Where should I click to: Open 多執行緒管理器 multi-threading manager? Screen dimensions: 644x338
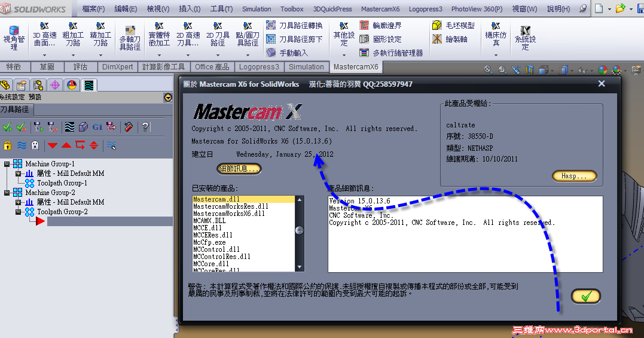tap(391, 53)
